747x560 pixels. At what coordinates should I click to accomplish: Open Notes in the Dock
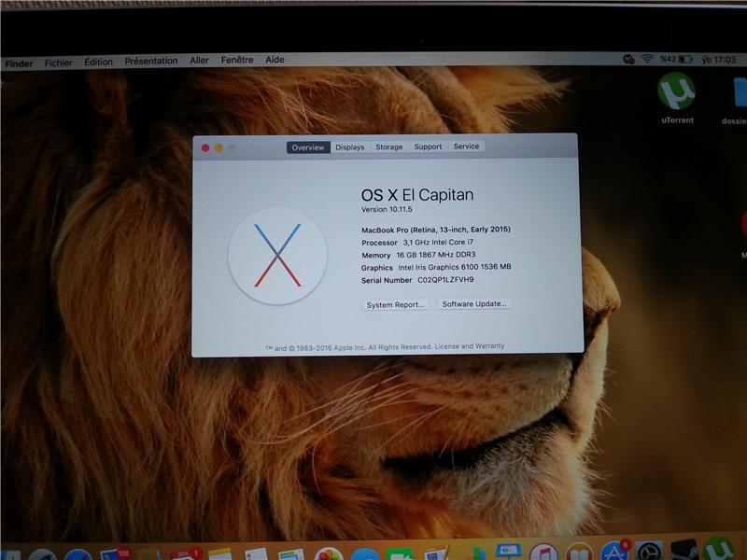[219, 553]
